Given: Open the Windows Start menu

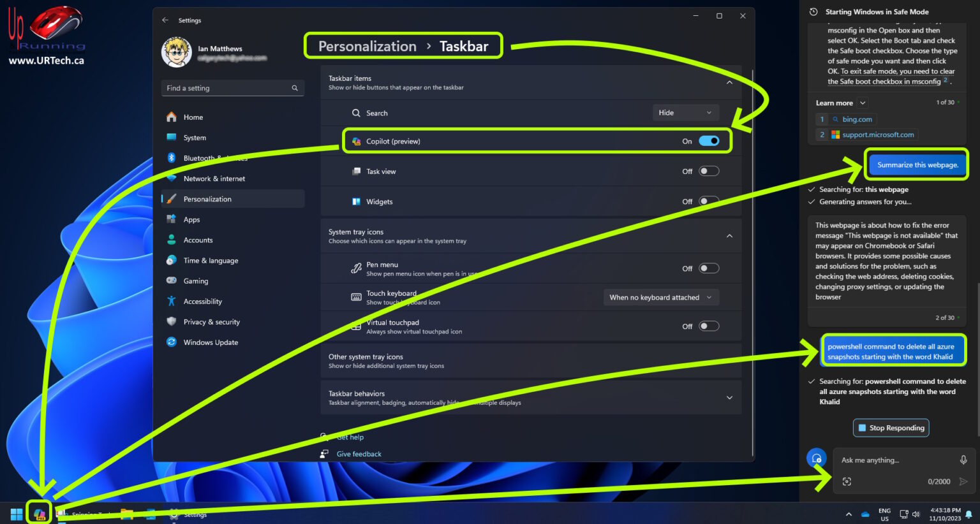Looking at the screenshot, I should tap(17, 514).
